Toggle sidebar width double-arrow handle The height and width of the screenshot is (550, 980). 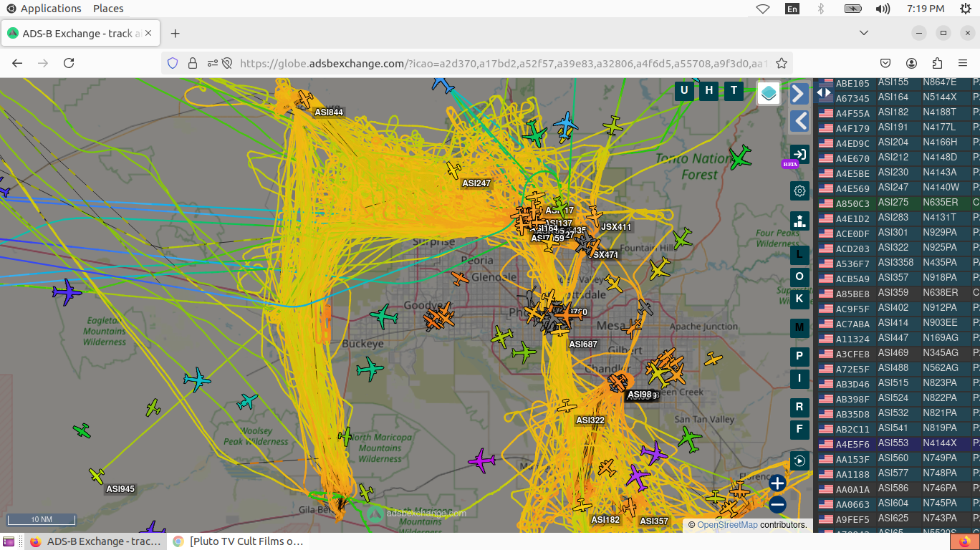[x=824, y=92]
